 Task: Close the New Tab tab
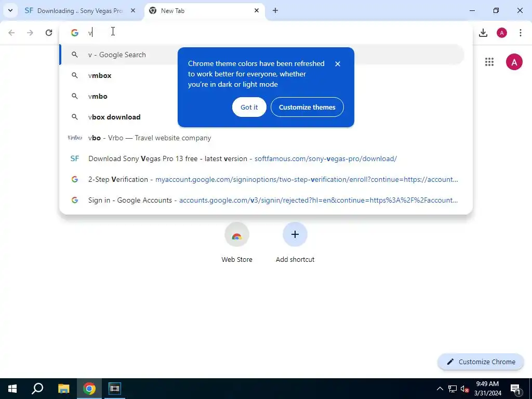point(257,10)
